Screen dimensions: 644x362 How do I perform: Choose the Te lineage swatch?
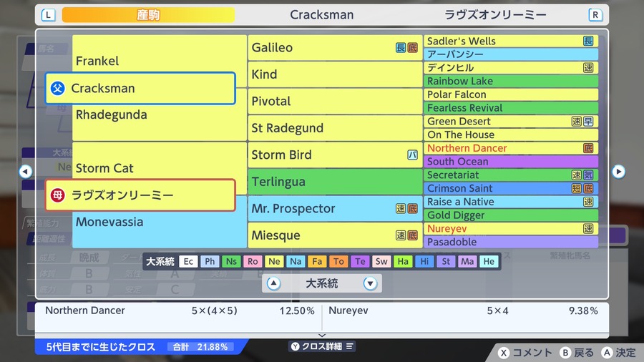click(360, 261)
